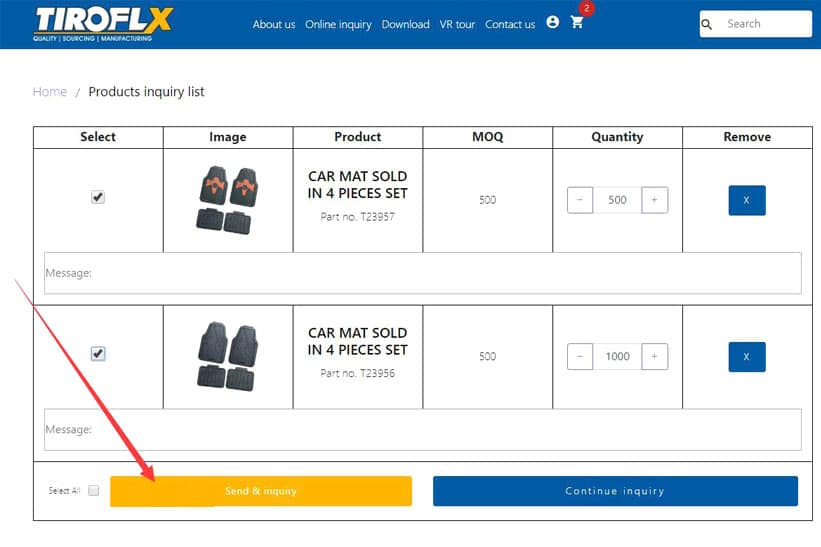This screenshot has width=821, height=547.
Task: Decrease quantity of T23956 item
Action: pos(580,356)
